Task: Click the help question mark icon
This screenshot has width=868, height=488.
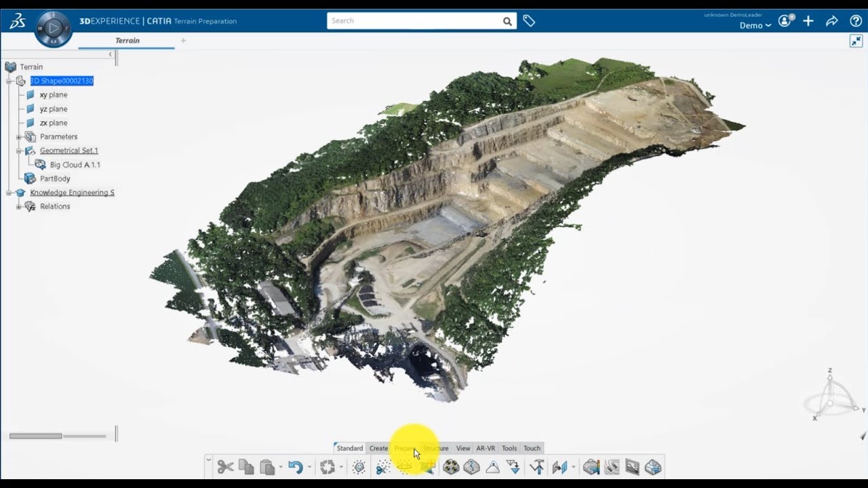Action: [855, 21]
